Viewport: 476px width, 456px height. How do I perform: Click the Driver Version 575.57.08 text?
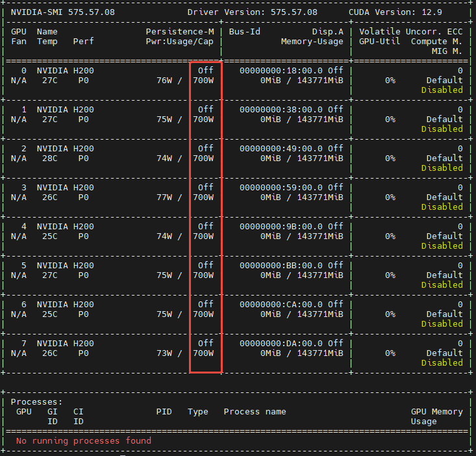(x=252, y=12)
